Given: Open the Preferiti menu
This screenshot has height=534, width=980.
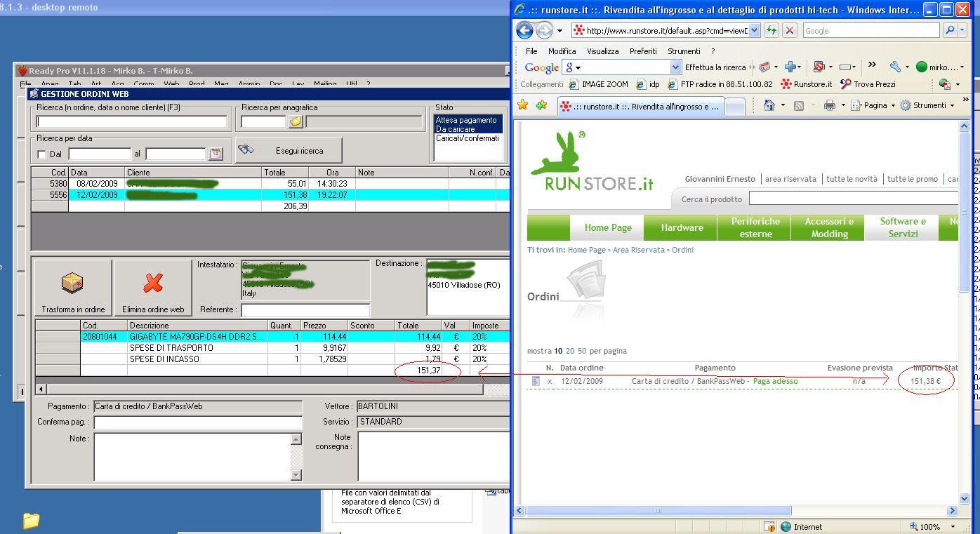Looking at the screenshot, I should pyautogui.click(x=643, y=51).
